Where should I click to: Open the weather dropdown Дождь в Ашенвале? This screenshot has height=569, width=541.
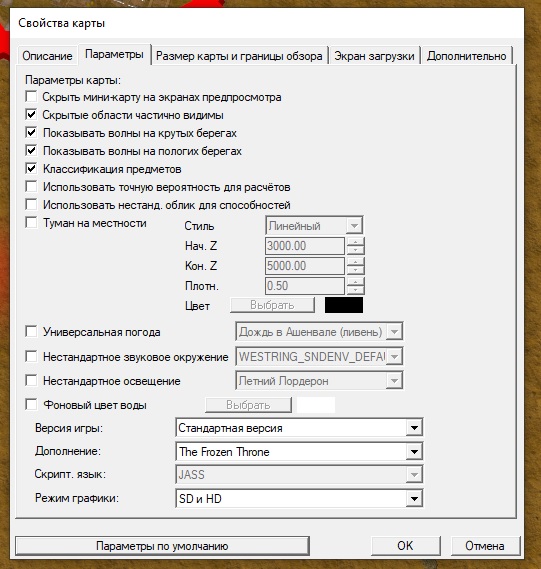[319, 332]
